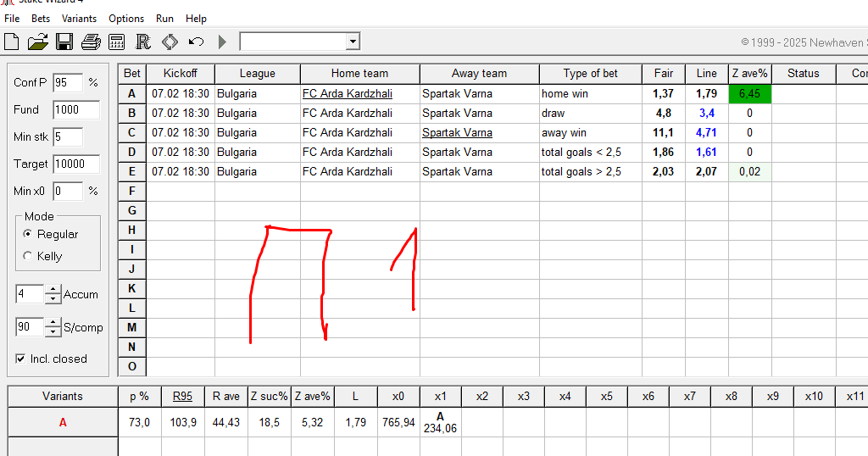Open the Options menu
Image resolution: width=868 pixels, height=456 pixels.
[x=126, y=19]
